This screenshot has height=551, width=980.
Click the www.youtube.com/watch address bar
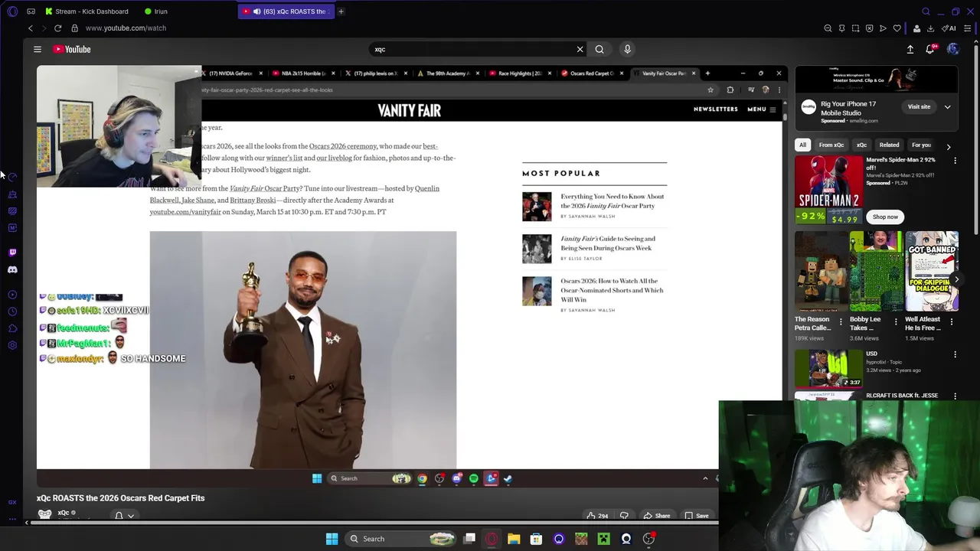(x=126, y=28)
